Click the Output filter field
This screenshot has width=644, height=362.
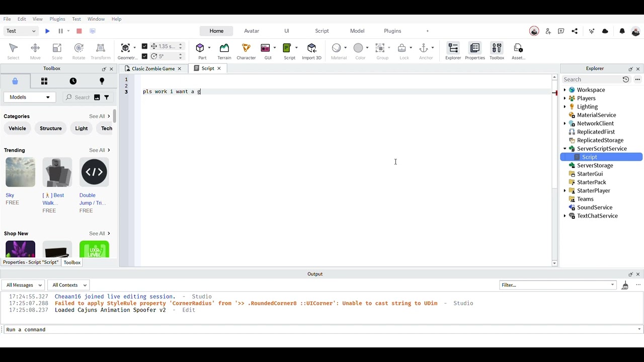[x=557, y=285]
